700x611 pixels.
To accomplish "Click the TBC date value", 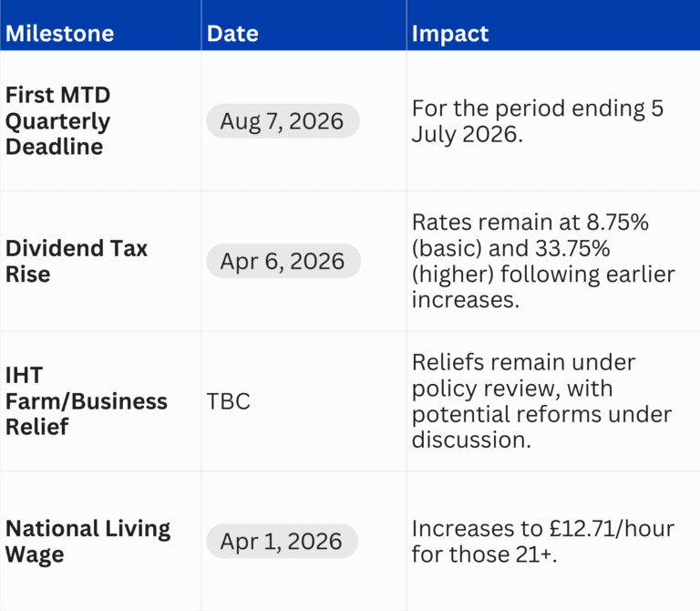I will (x=229, y=402).
